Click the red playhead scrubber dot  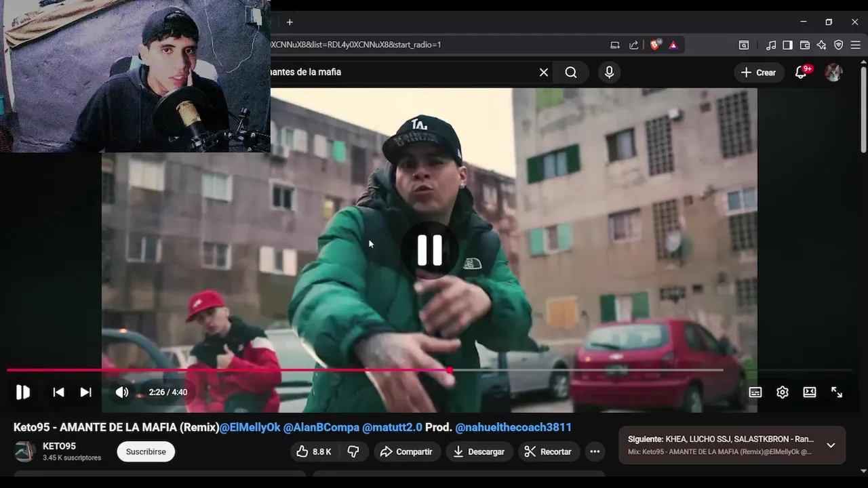point(450,370)
